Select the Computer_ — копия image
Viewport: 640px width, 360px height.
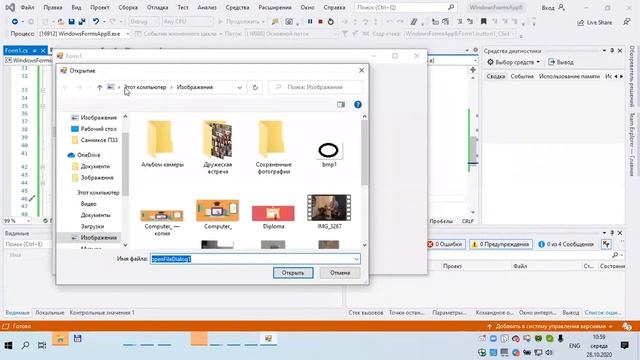tap(162, 222)
